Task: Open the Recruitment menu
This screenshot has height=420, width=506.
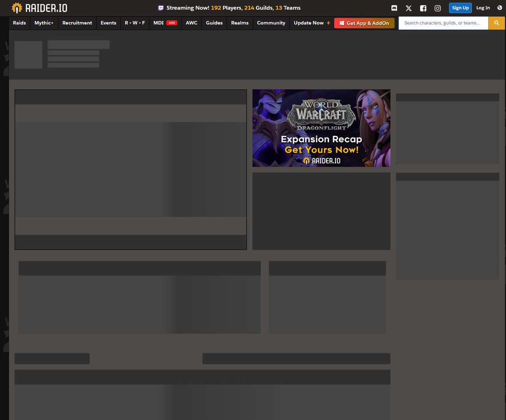Action: pyautogui.click(x=77, y=23)
